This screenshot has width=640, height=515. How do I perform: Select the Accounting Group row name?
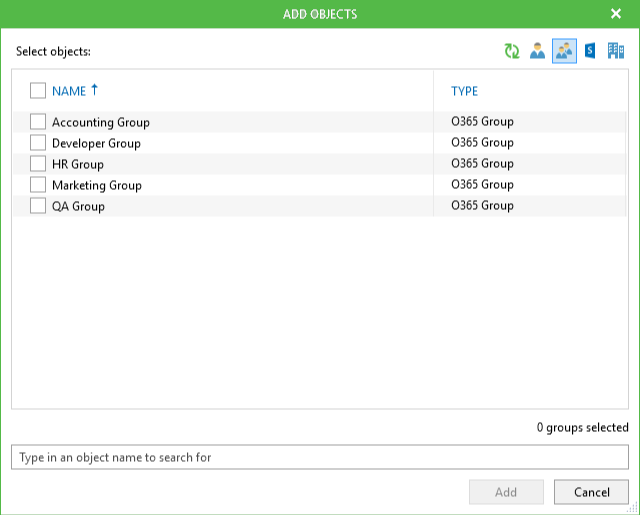(101, 122)
